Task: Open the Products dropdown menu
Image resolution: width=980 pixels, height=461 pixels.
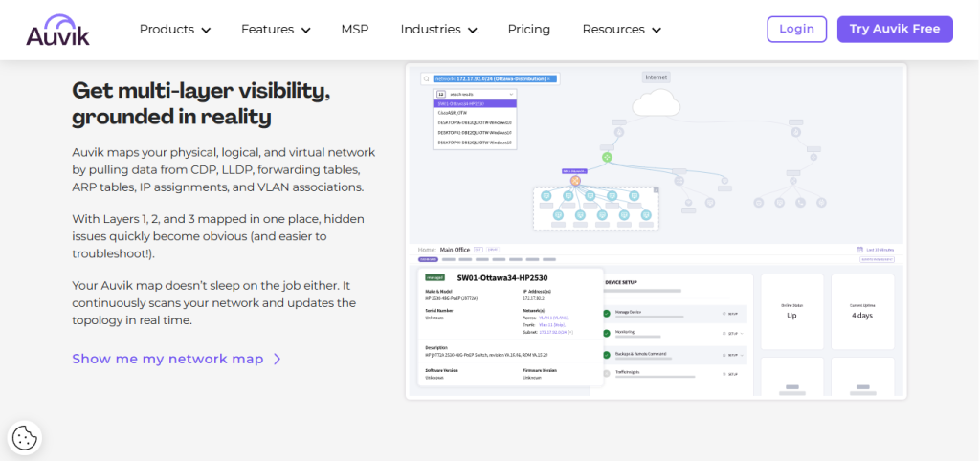Action: coord(175,30)
